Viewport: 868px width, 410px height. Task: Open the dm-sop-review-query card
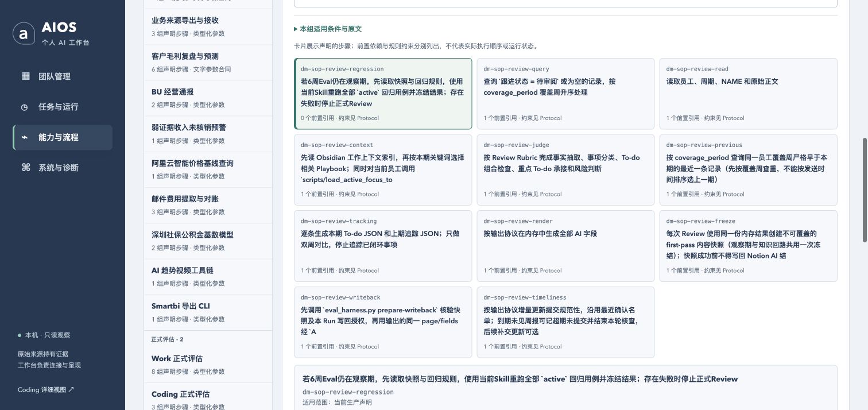[x=565, y=94]
